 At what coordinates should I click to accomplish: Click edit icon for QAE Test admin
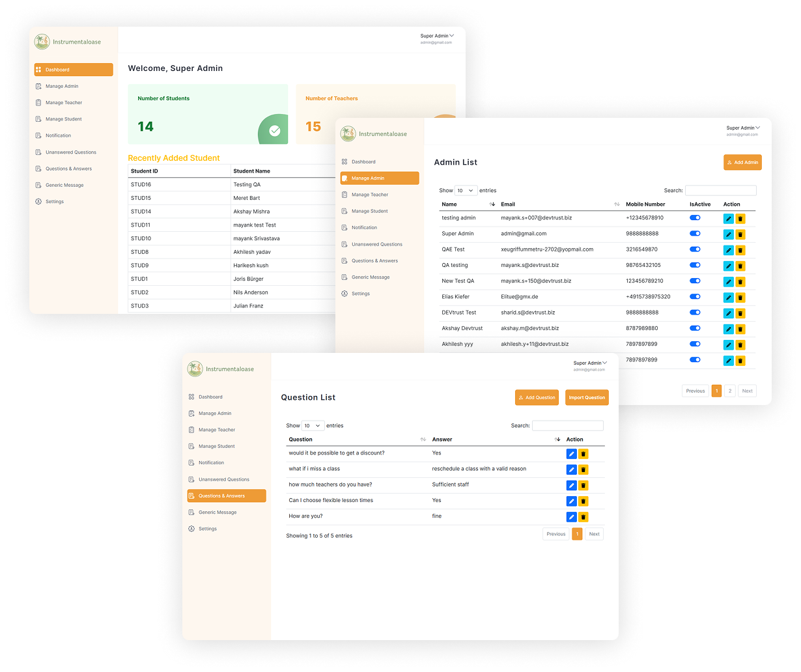point(728,250)
